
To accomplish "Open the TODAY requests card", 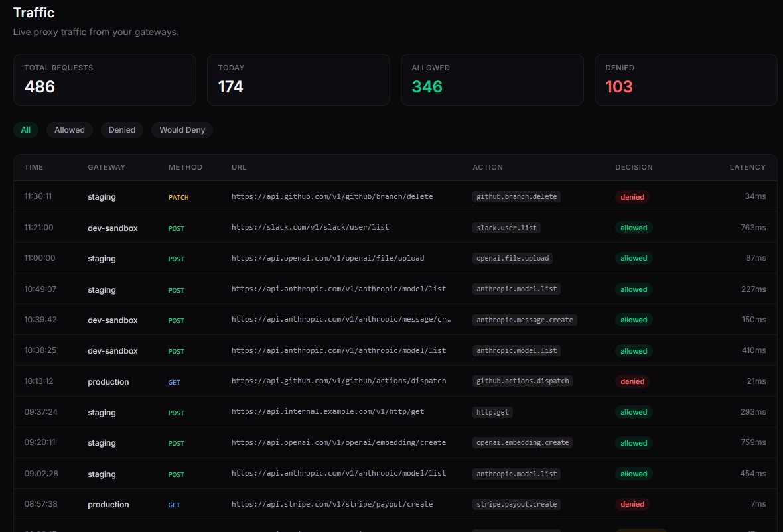I will pos(298,80).
